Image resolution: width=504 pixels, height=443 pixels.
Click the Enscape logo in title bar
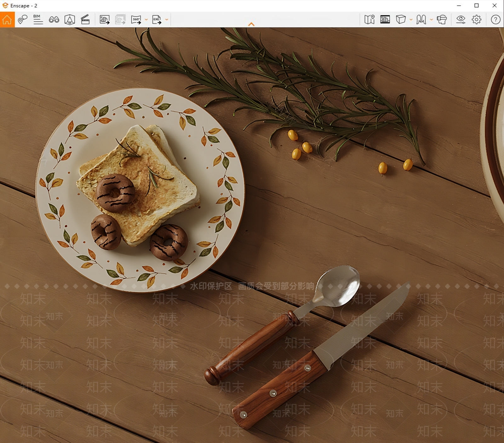5,5
